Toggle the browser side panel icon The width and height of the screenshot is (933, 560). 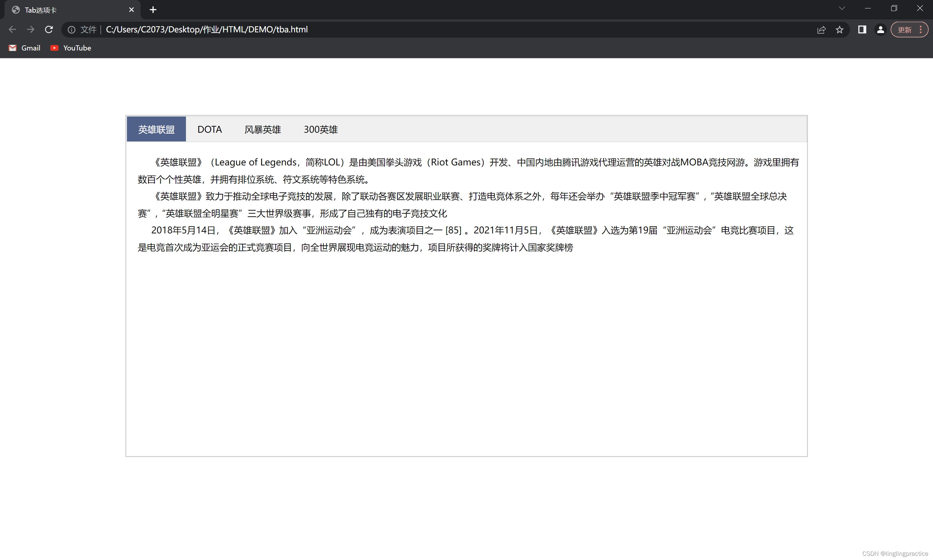click(862, 29)
